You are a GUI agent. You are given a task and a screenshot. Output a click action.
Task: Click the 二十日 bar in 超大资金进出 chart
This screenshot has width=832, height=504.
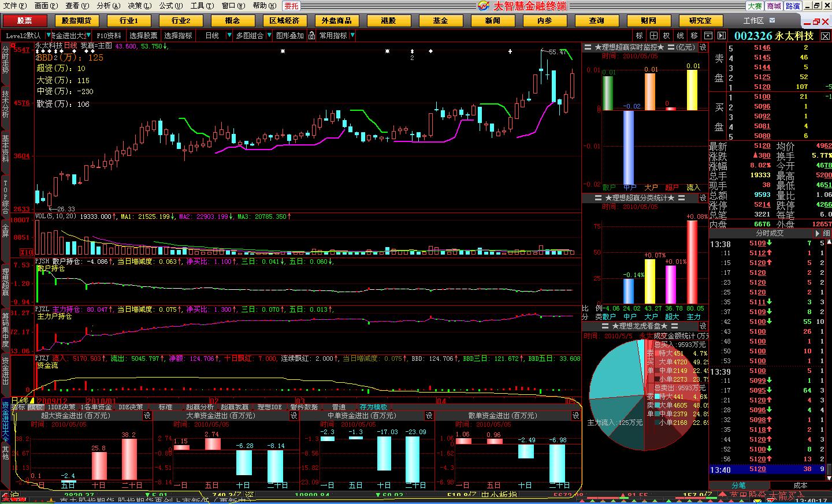pos(129,459)
